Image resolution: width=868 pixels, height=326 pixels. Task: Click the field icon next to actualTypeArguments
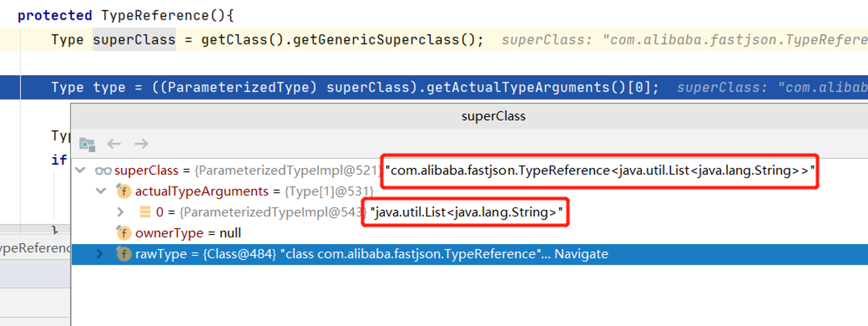pyautogui.click(x=124, y=191)
